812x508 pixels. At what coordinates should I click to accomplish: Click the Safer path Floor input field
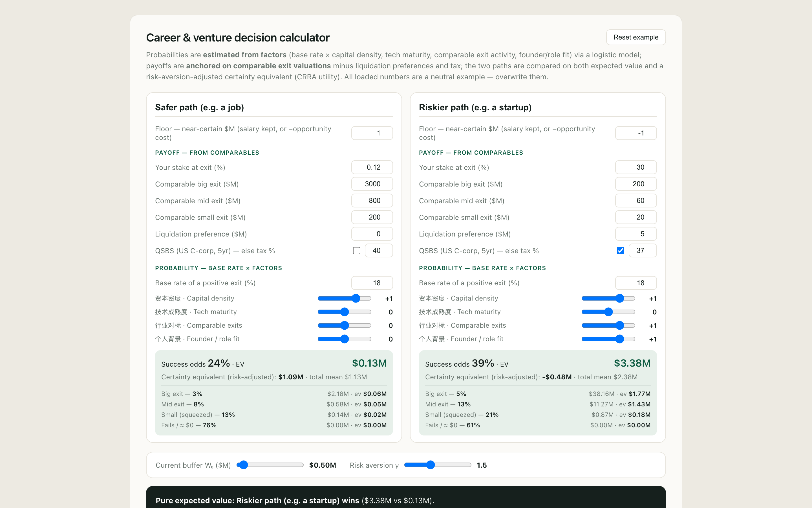372,133
